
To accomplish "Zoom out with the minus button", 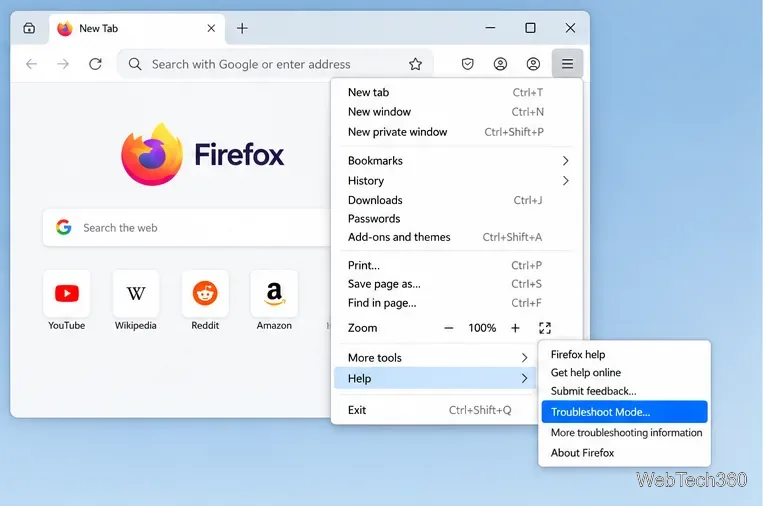I will 449,328.
